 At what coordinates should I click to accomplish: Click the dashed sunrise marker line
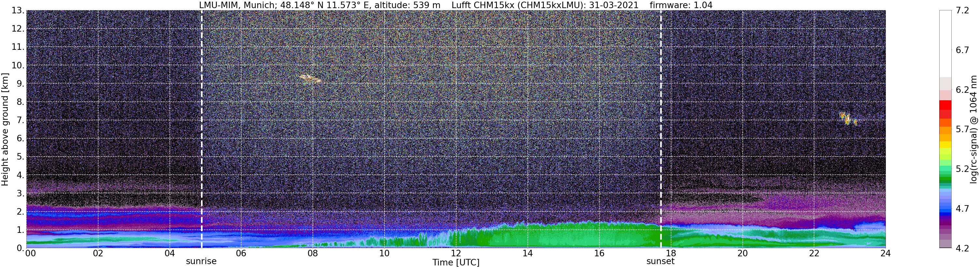click(x=201, y=129)
